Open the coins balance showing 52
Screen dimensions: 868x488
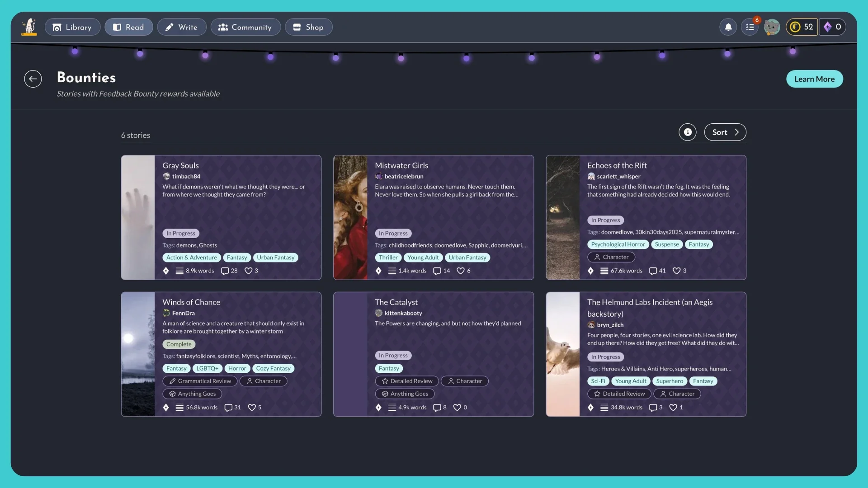click(x=802, y=27)
